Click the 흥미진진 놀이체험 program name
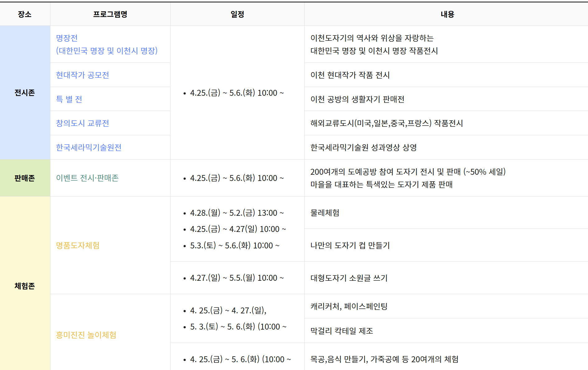 point(86,335)
